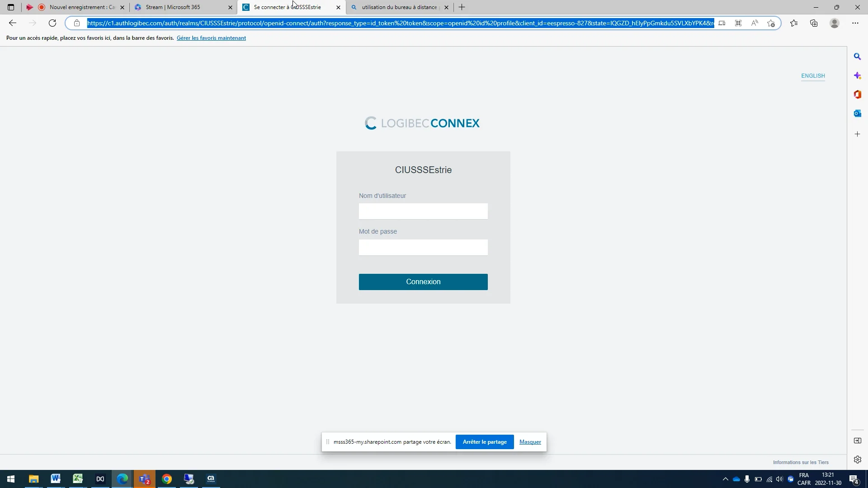Open Microsoft Teams from the taskbar
Image resolution: width=868 pixels, height=488 pixels.
click(x=144, y=479)
